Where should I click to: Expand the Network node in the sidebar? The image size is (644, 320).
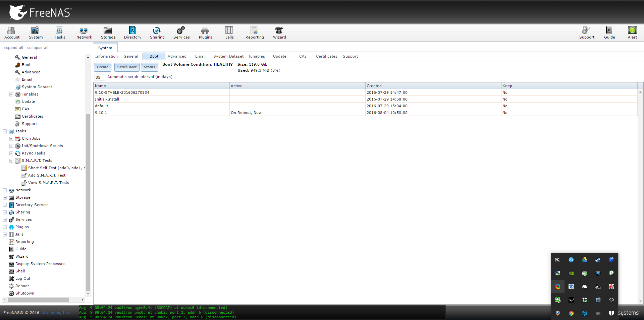pyautogui.click(x=5, y=190)
